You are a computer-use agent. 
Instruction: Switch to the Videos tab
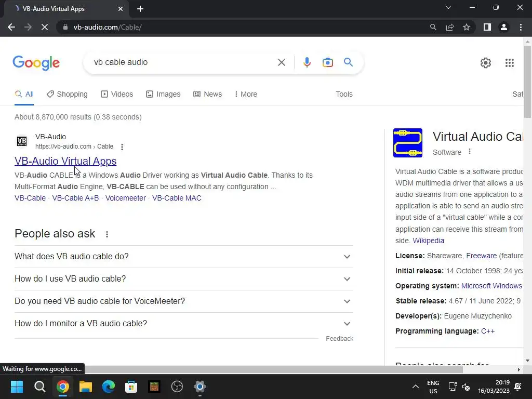(x=117, y=95)
